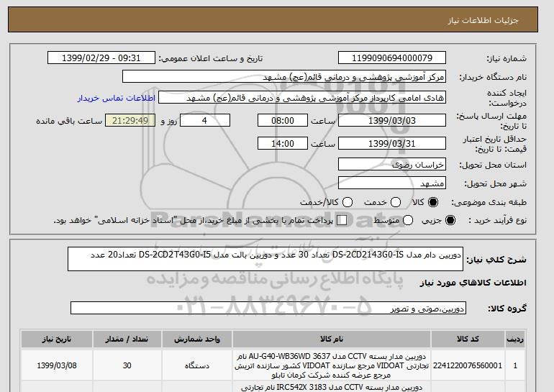Click the شهر محل تحویل field مشهد
This screenshot has width=554, height=392.
pos(392,183)
